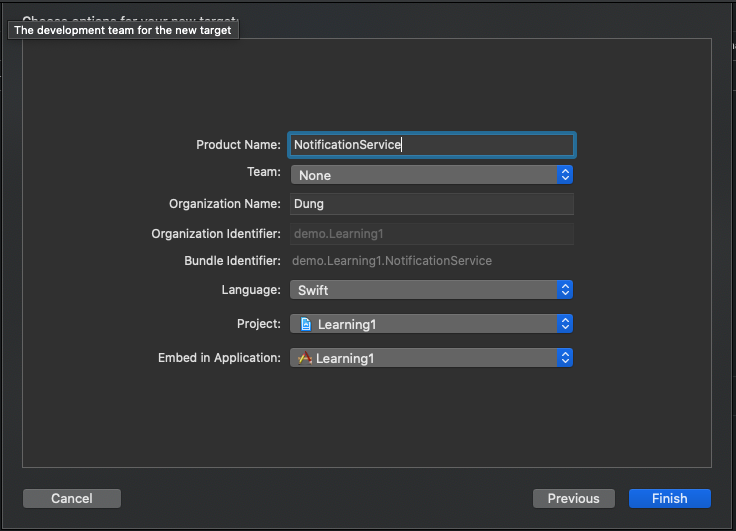Click the Finish button
This screenshot has height=531, width=736.
click(669, 498)
